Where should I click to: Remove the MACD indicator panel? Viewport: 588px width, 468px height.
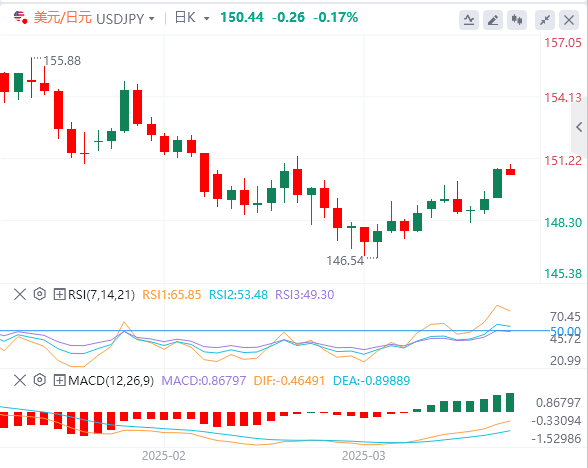tap(20, 381)
